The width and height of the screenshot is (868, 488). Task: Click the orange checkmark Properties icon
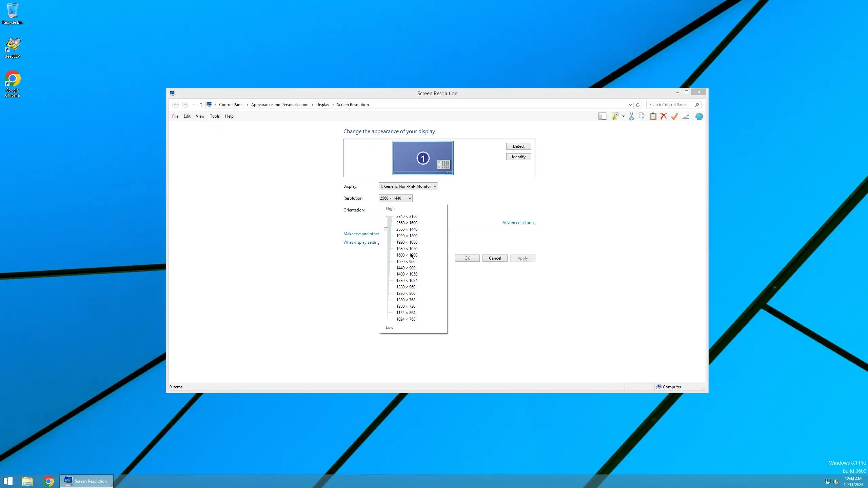(674, 116)
